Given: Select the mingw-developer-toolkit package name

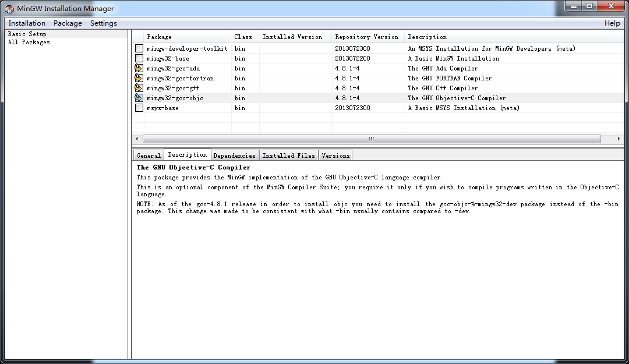Looking at the screenshot, I should pos(187,48).
